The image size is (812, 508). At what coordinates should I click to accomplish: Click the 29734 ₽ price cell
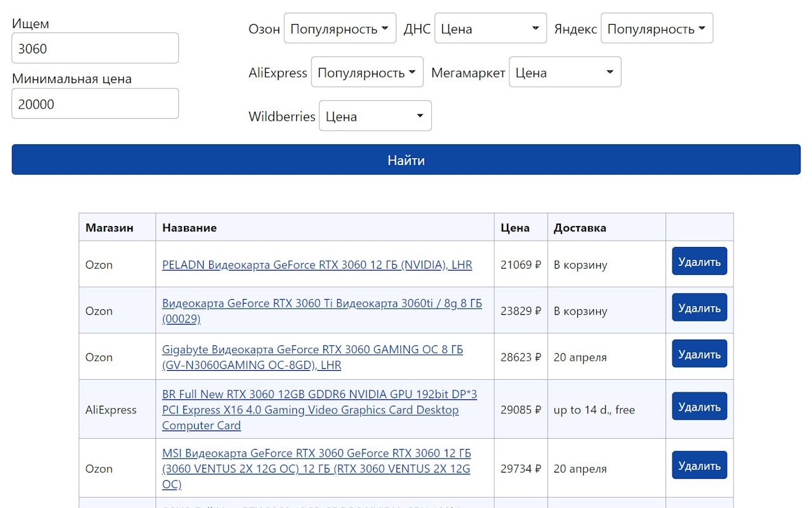click(521, 469)
